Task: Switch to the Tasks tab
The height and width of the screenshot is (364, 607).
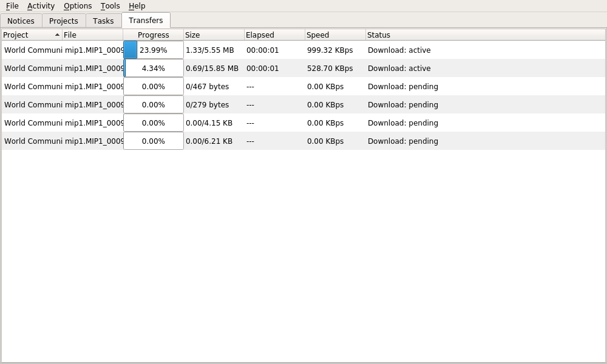Action: (x=103, y=21)
